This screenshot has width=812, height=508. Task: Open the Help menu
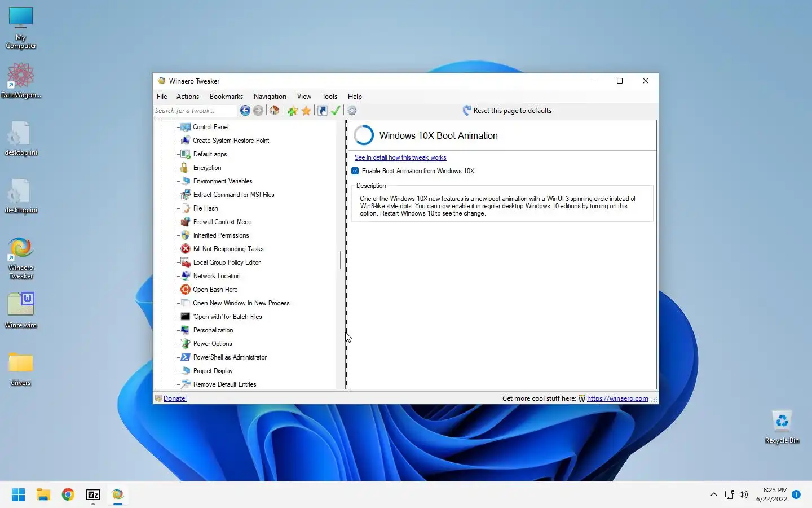pos(355,97)
